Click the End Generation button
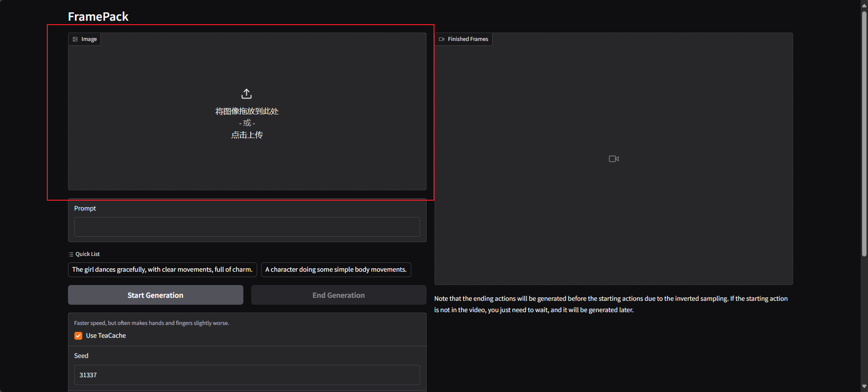 (339, 295)
